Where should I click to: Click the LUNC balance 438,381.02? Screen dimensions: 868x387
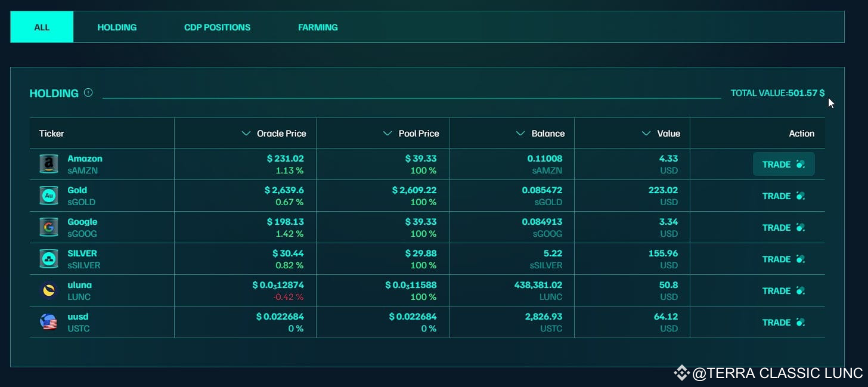pyautogui.click(x=538, y=285)
